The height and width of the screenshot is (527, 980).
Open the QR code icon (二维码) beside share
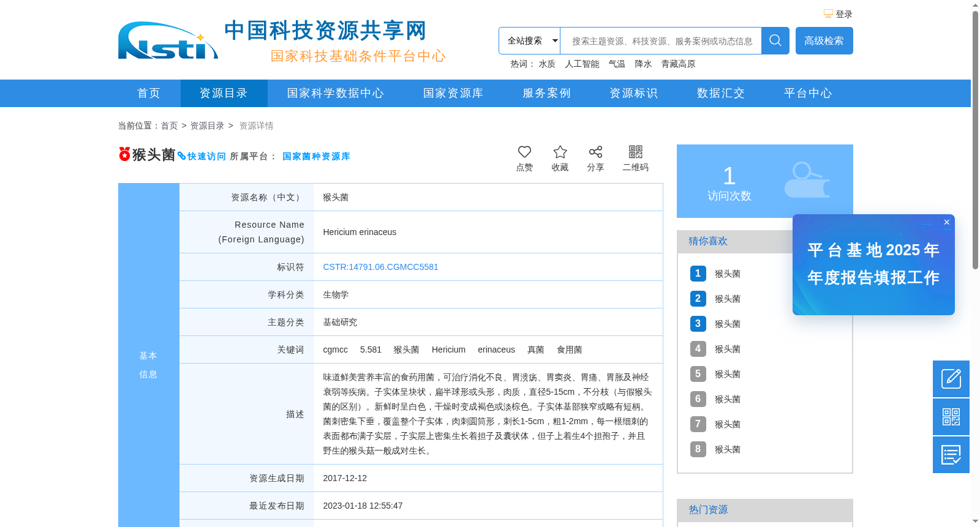636,152
